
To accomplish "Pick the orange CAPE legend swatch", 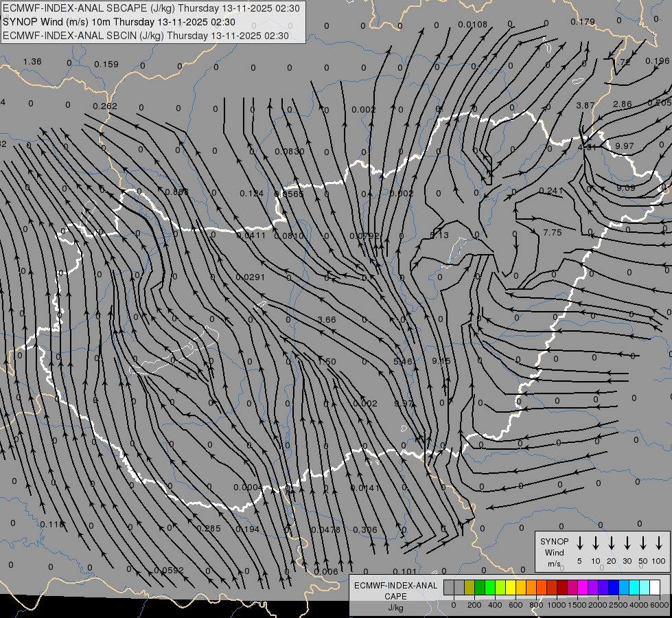I will [531, 588].
